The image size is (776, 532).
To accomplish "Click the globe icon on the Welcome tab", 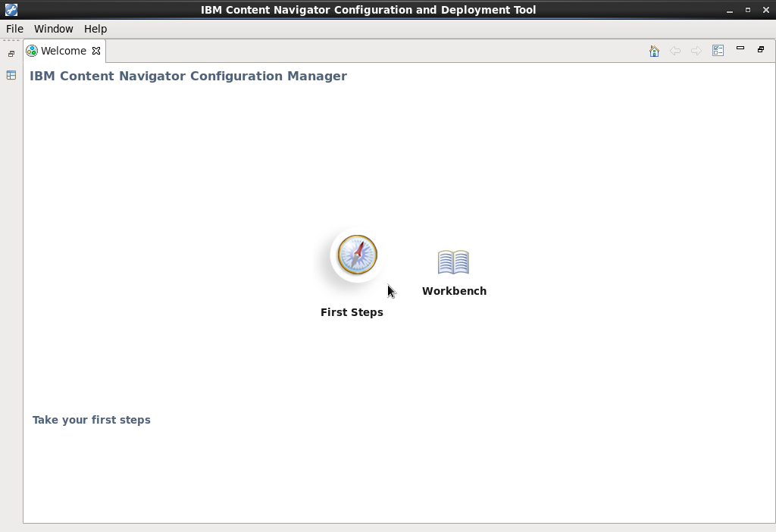I will tap(31, 50).
